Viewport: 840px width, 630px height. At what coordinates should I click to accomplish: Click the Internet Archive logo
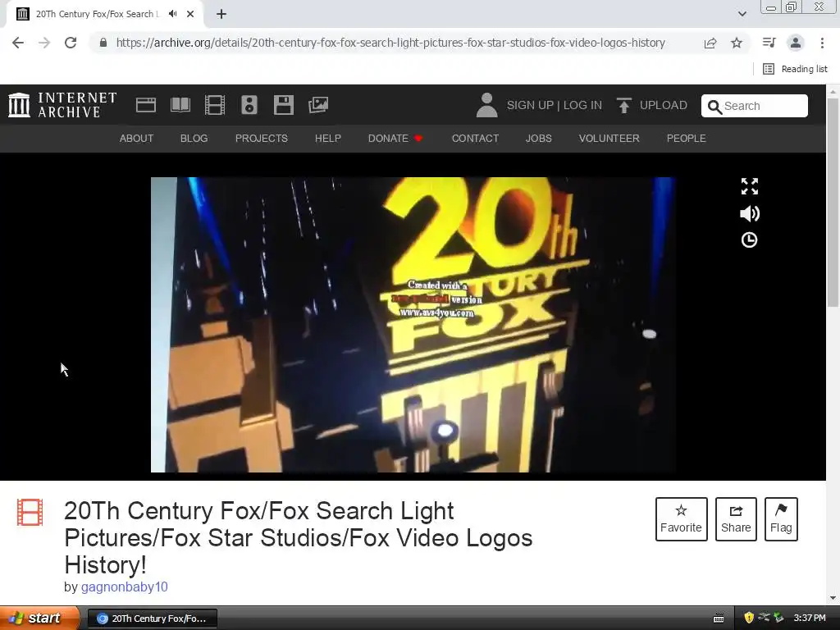tap(62, 105)
